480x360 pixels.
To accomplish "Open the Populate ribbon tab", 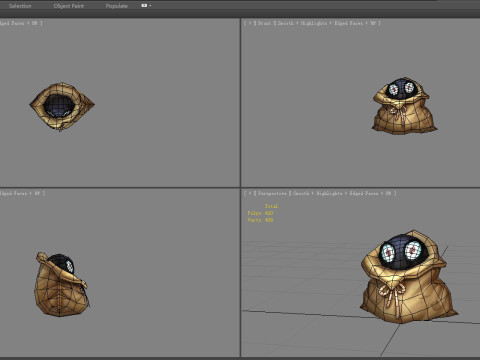I will pyautogui.click(x=116, y=6).
